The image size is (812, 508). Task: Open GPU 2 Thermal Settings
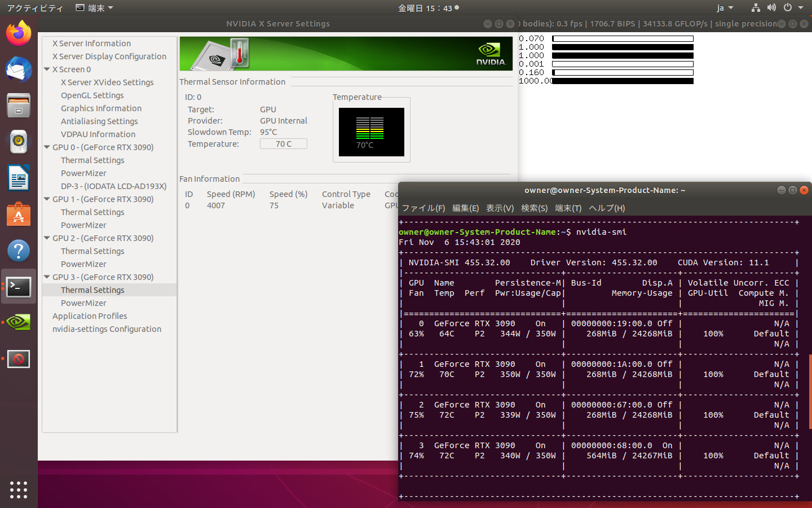(x=92, y=251)
